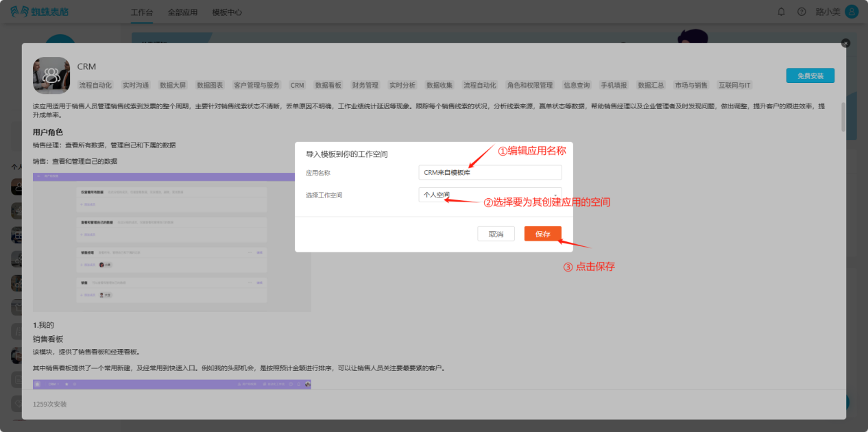Select the 互联网与IT tag
Viewport: 868px width, 432px height.
734,85
